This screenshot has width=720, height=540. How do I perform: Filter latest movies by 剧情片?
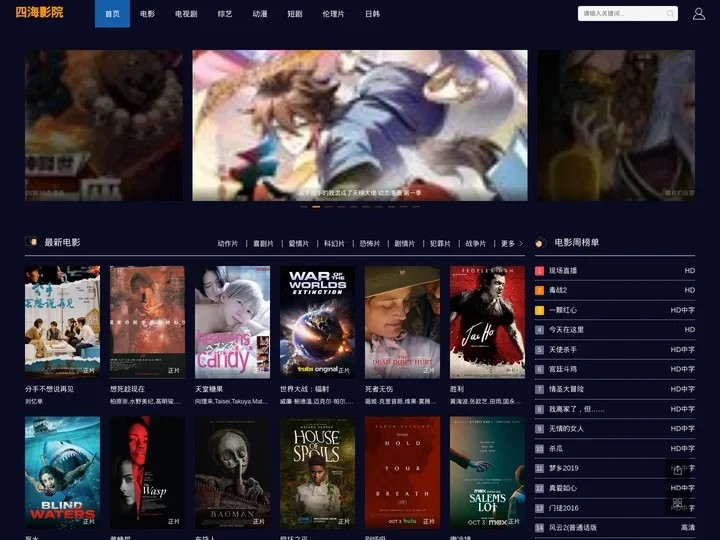pyautogui.click(x=405, y=243)
